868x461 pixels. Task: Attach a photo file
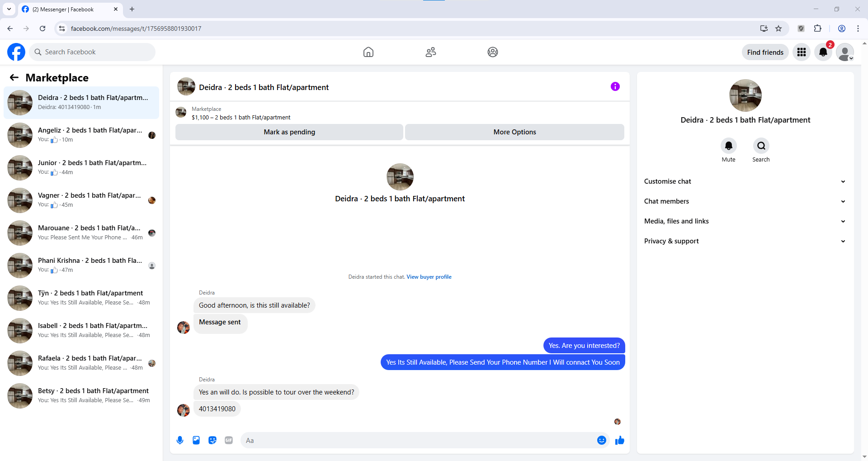(x=196, y=440)
